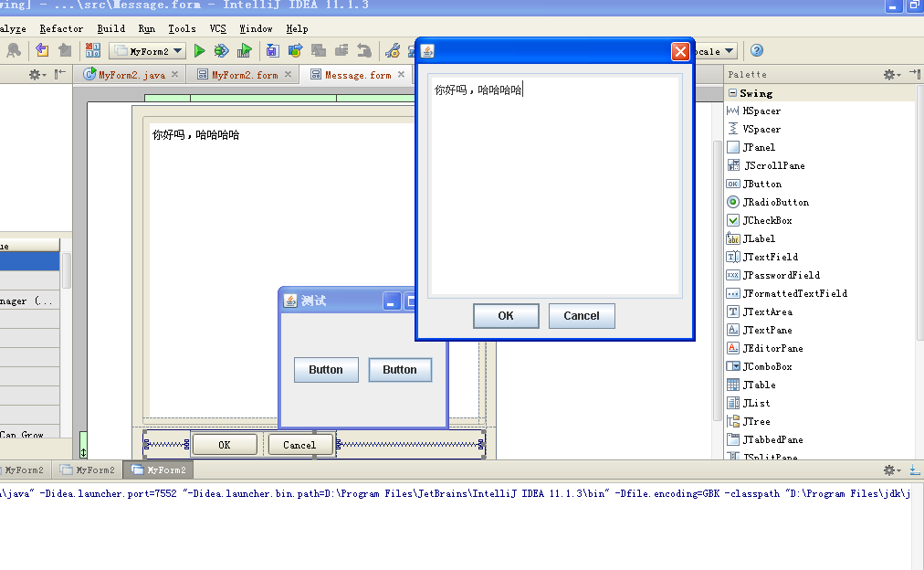
Task: Collapse the Swing palette group
Action: coord(732,92)
